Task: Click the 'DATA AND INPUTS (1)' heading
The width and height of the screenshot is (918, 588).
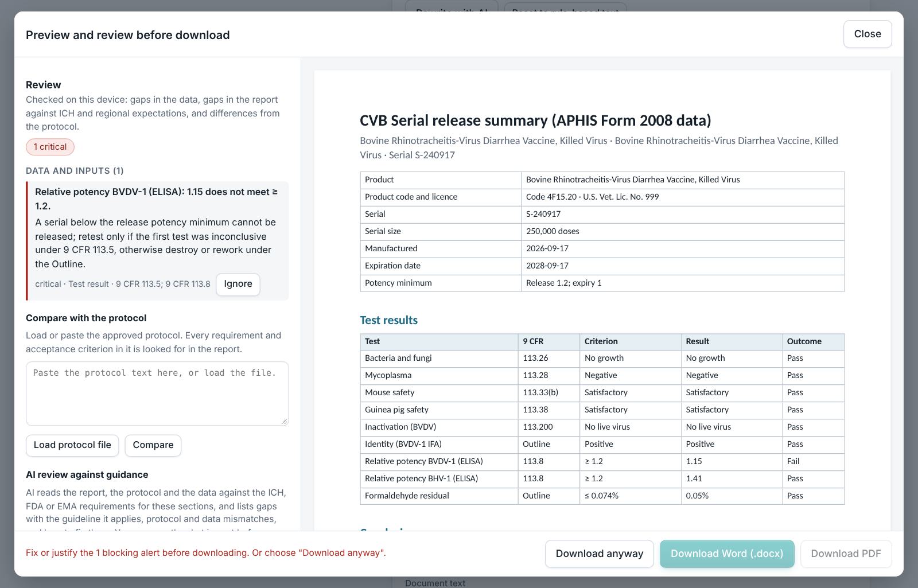Action: pos(75,171)
